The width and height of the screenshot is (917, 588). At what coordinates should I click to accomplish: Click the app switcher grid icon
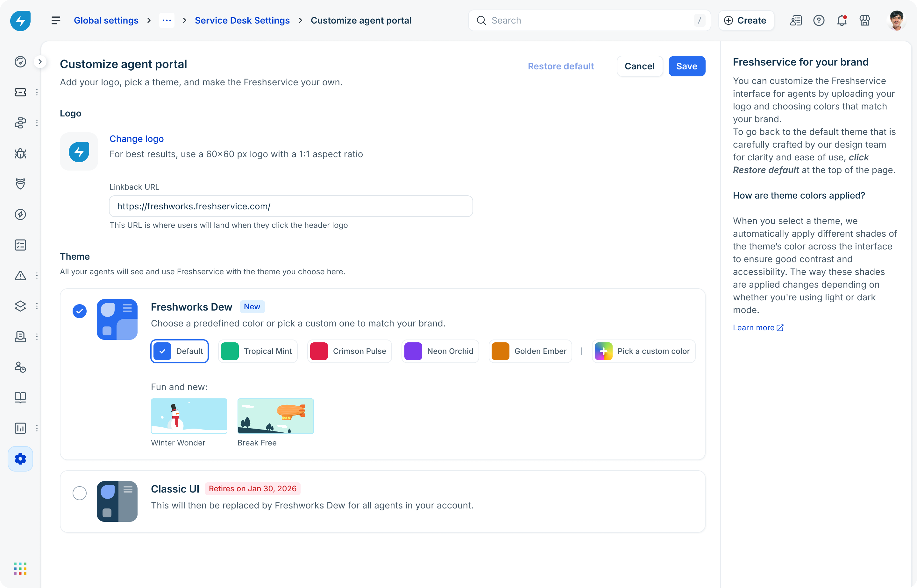[x=20, y=569]
